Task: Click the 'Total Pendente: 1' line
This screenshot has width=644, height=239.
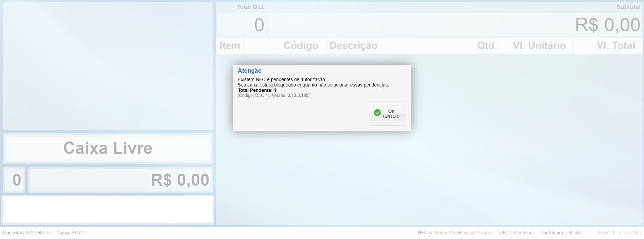Action: pos(257,90)
